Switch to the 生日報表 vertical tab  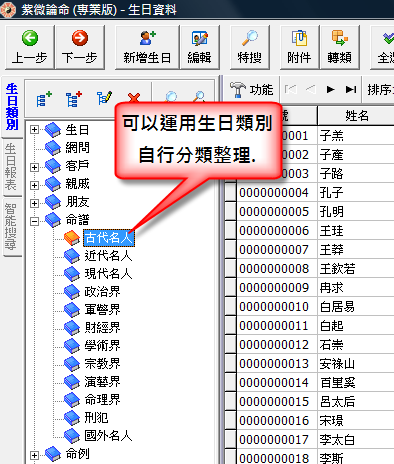tap(11, 167)
